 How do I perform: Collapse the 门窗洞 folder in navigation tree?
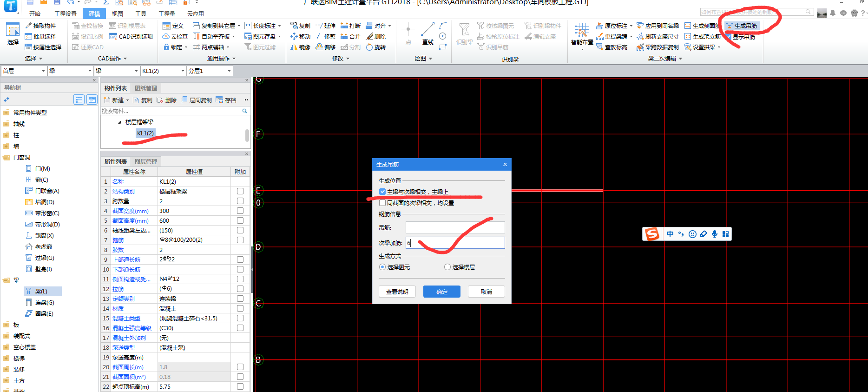coord(7,157)
